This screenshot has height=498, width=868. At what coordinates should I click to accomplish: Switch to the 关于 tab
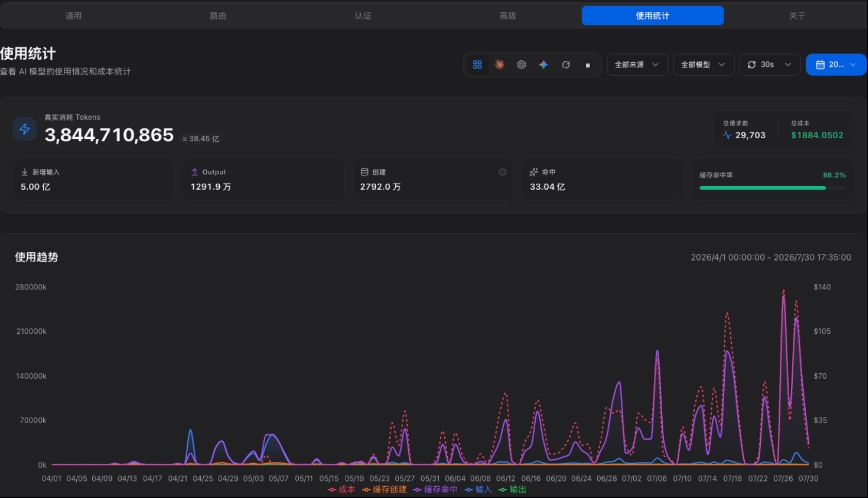pyautogui.click(x=797, y=15)
